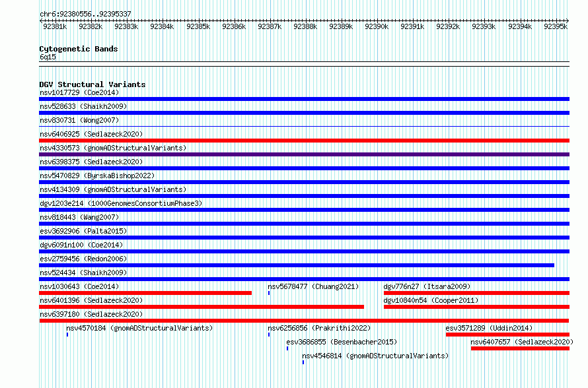Select the nsv528633 (Shaikh2009) variant label

[x=83, y=106]
